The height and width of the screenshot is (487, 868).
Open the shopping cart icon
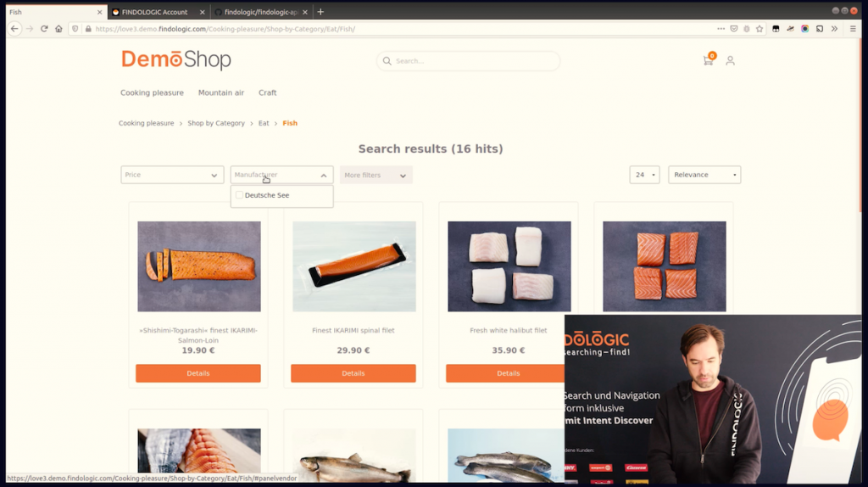(708, 60)
